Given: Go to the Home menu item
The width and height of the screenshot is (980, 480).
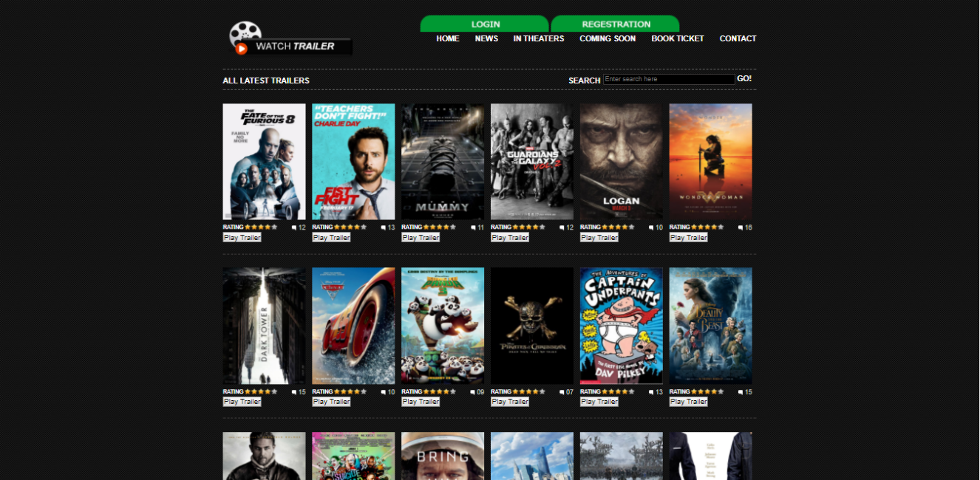Looking at the screenshot, I should tap(448, 38).
